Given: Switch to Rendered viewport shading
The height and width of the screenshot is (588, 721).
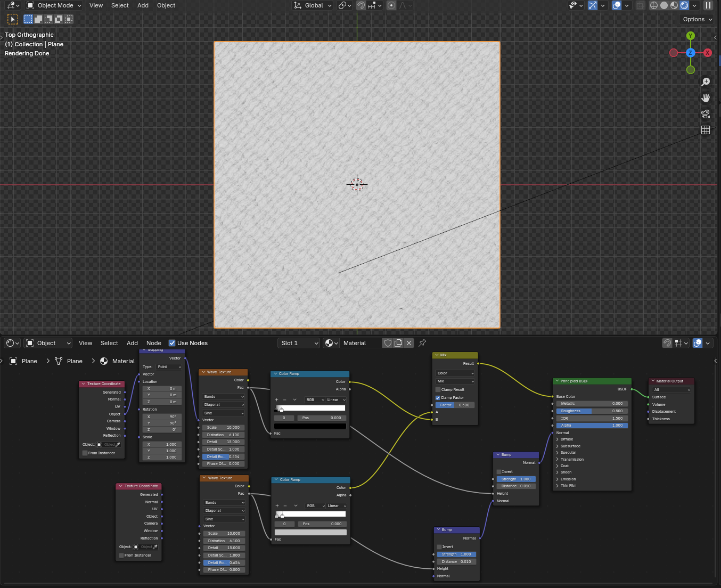Looking at the screenshot, I should (684, 5).
